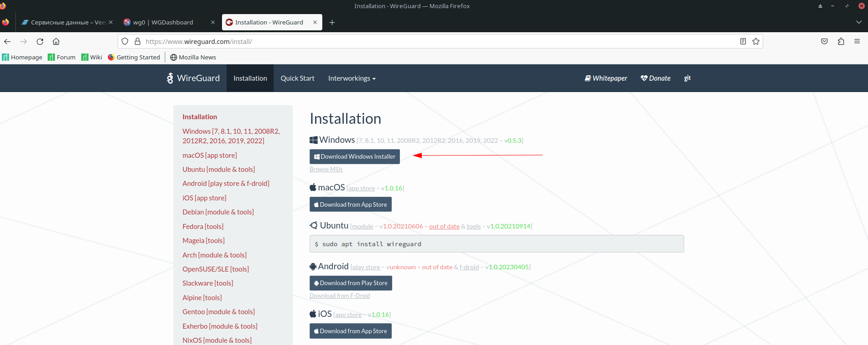Open the Donate link

point(656,78)
